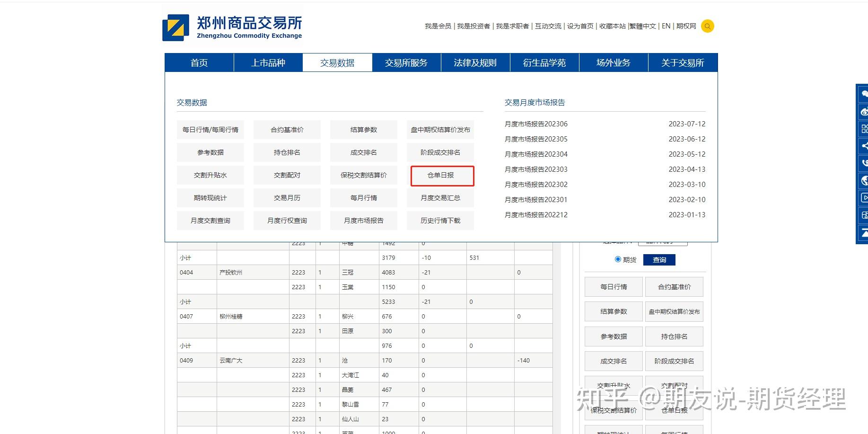Open the video channel icon on sidebar
Image resolution: width=868 pixels, height=434 pixels.
(x=863, y=198)
